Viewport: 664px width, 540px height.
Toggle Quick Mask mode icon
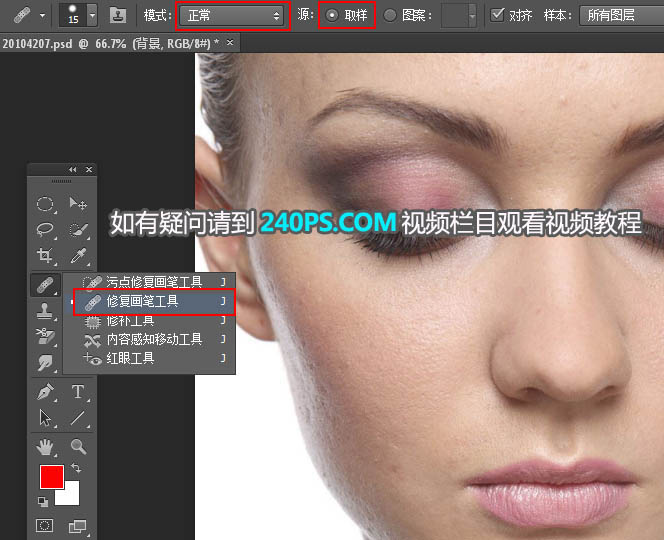(x=45, y=526)
